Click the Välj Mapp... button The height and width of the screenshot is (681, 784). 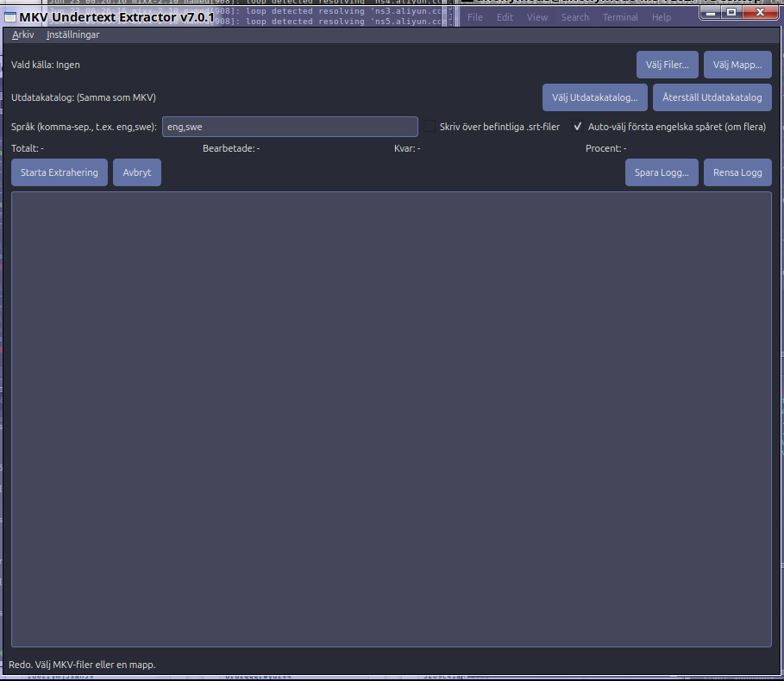click(x=737, y=64)
